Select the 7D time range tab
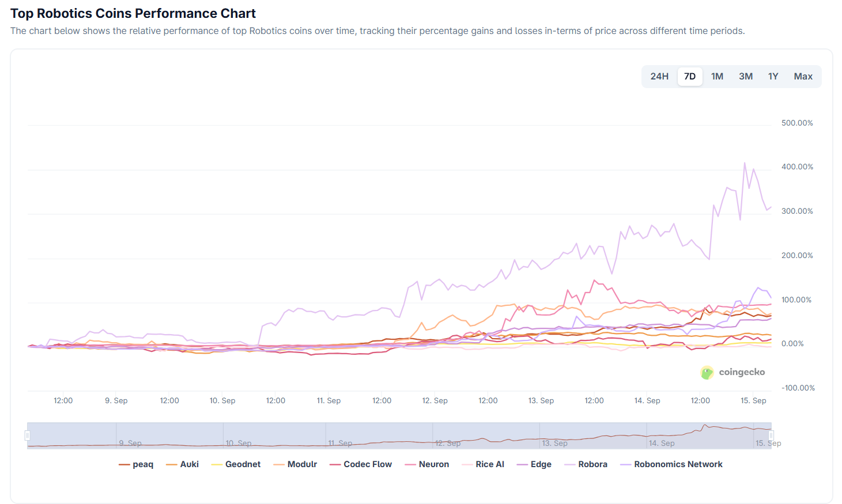 pyautogui.click(x=690, y=77)
